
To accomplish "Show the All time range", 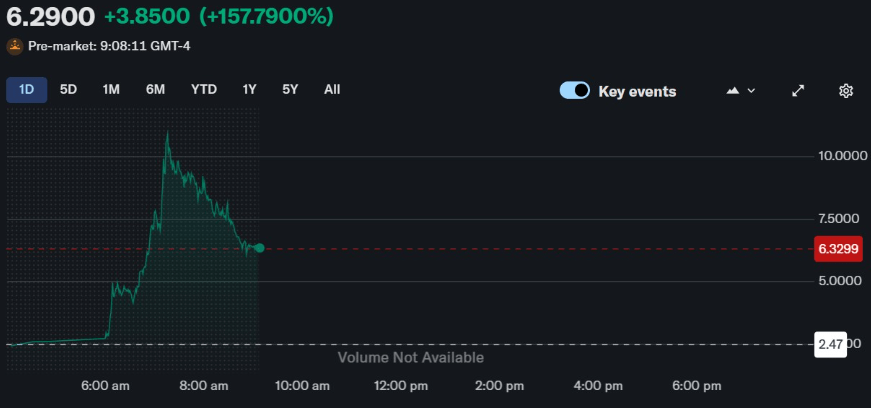I will point(332,89).
